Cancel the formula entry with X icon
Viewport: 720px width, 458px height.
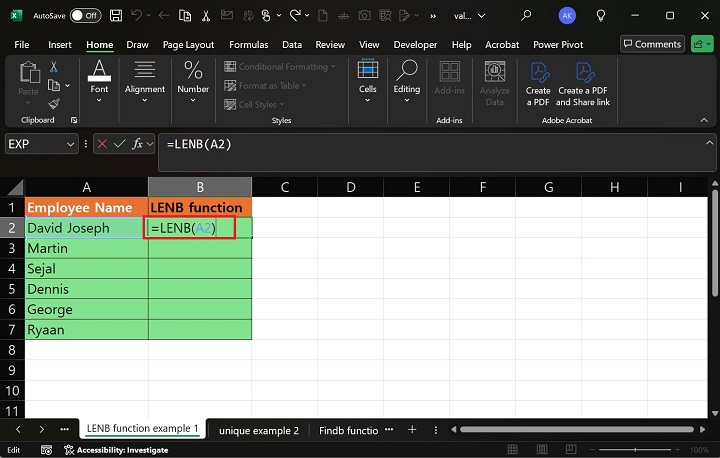tap(101, 144)
